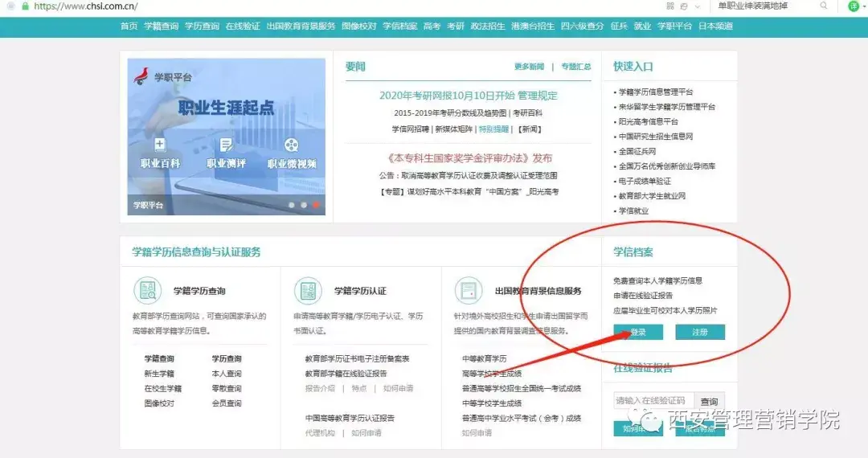The height and width of the screenshot is (458, 868).
Task: Open 政法招生 in the top navigation
Action: click(x=488, y=26)
